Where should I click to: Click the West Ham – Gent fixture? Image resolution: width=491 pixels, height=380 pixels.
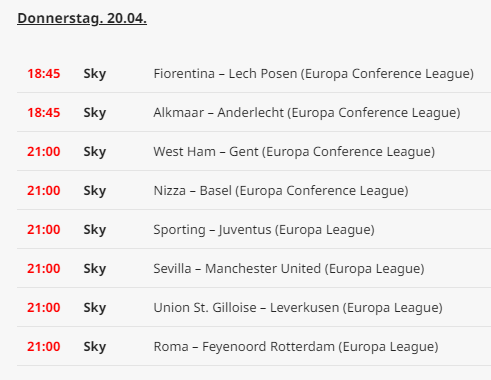[x=294, y=152]
